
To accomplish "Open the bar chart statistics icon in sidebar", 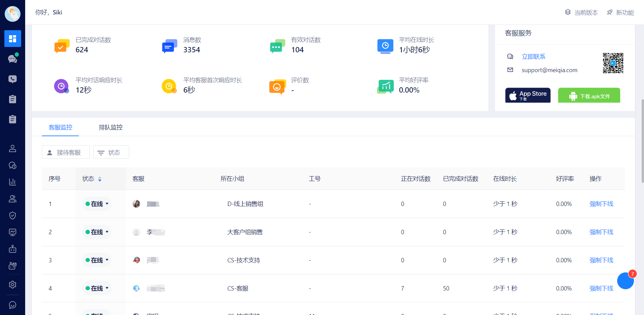I will [x=12, y=182].
